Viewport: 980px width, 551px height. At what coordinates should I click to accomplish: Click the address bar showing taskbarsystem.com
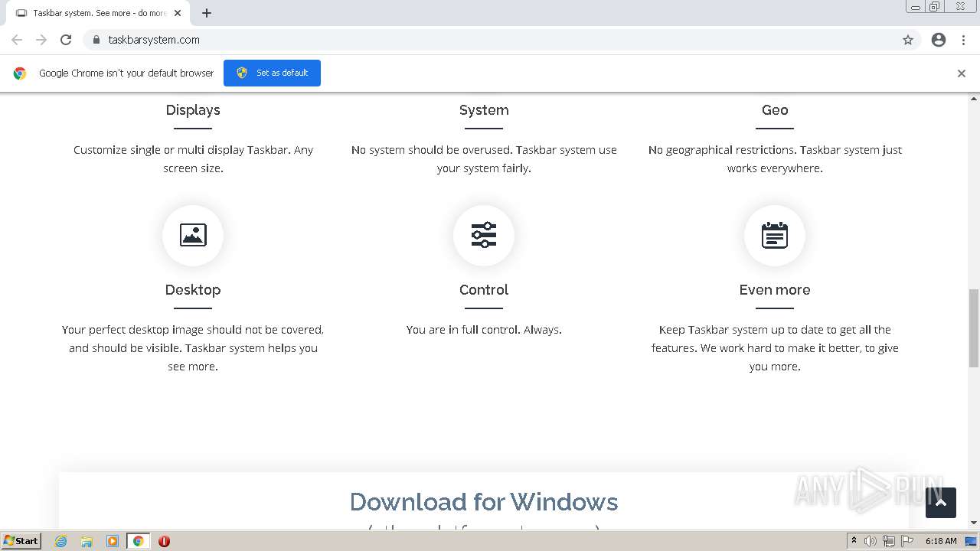coord(490,40)
